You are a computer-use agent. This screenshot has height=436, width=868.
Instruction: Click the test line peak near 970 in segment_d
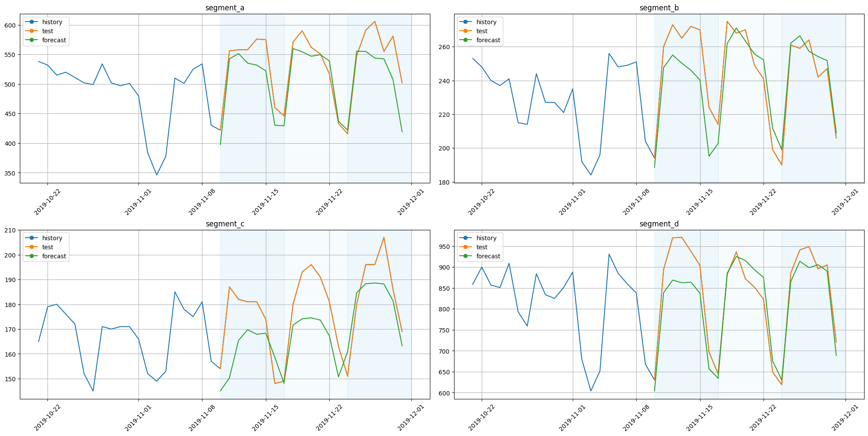point(681,237)
